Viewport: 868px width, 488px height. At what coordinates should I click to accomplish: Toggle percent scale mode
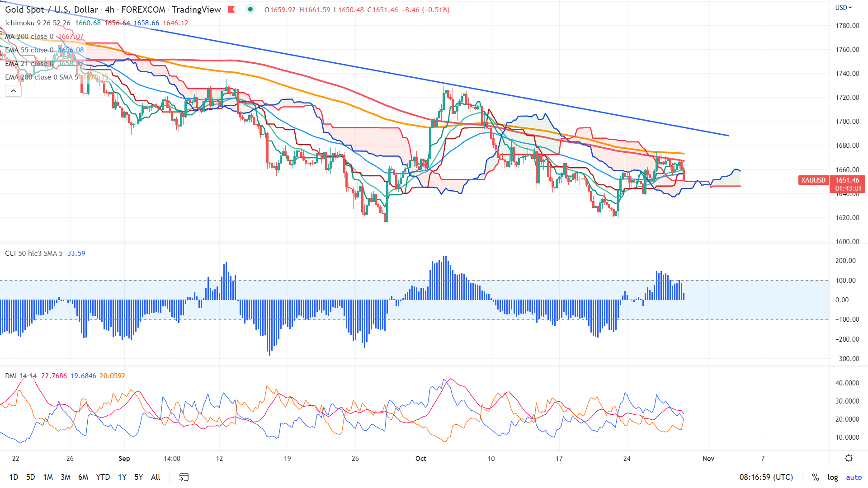coord(815,477)
